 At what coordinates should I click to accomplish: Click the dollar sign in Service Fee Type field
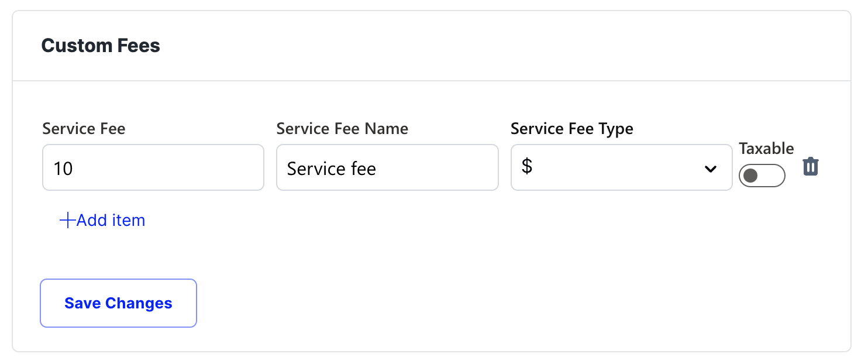coord(527,167)
